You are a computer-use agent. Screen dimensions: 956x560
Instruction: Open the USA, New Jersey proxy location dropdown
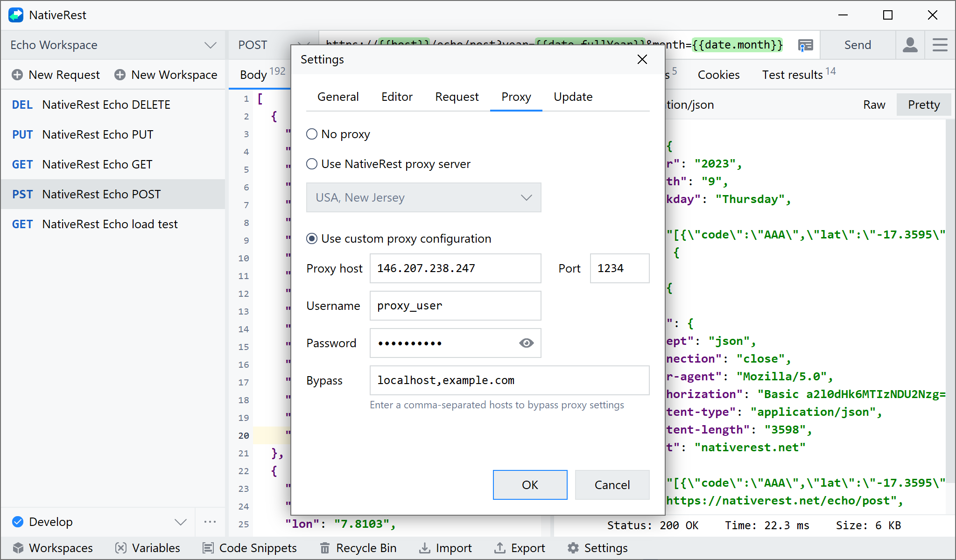pos(423,197)
